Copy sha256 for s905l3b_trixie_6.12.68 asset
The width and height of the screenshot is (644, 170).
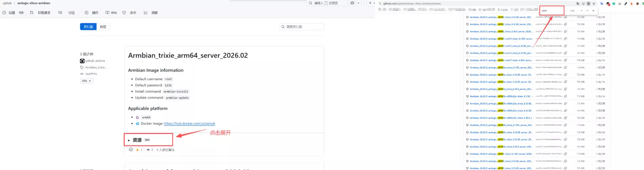(565, 132)
